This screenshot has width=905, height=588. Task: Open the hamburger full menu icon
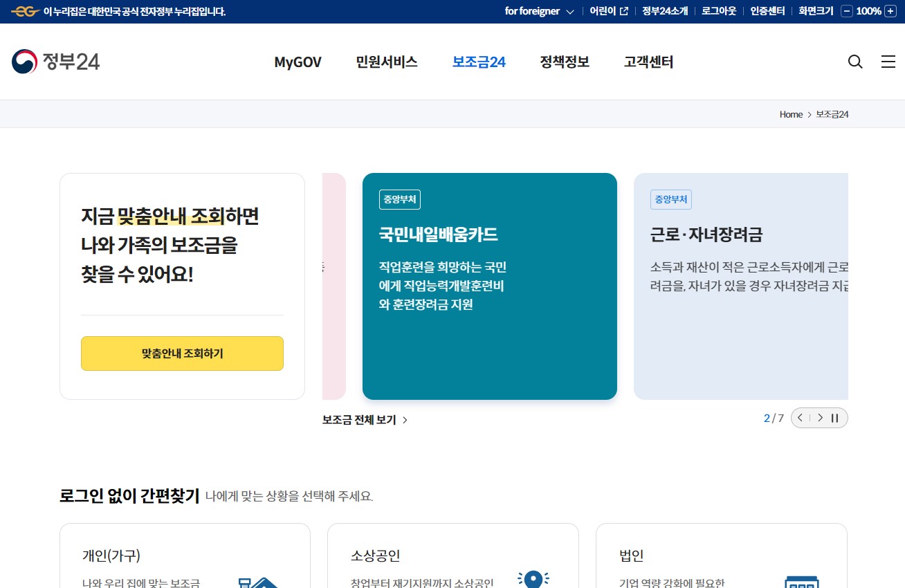(888, 62)
